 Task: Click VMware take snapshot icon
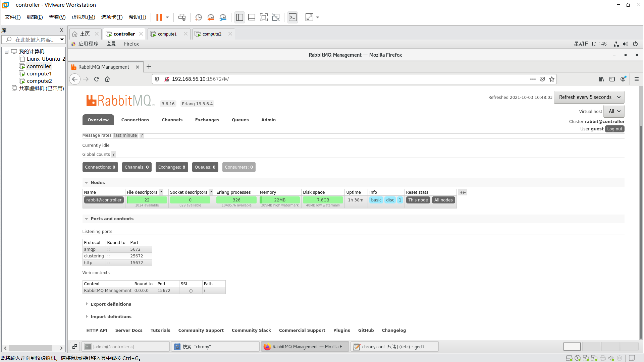pyautogui.click(x=199, y=17)
